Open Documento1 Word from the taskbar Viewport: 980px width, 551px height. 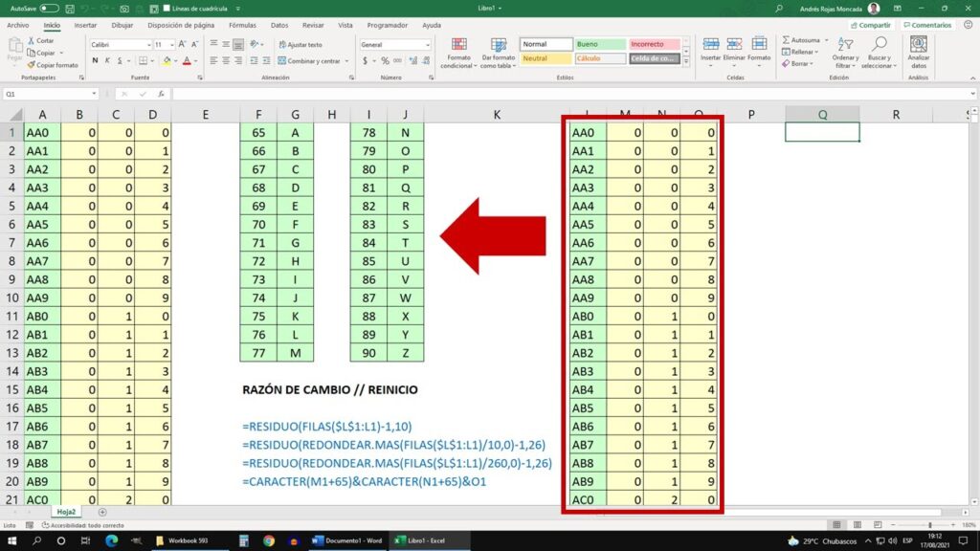[346, 540]
